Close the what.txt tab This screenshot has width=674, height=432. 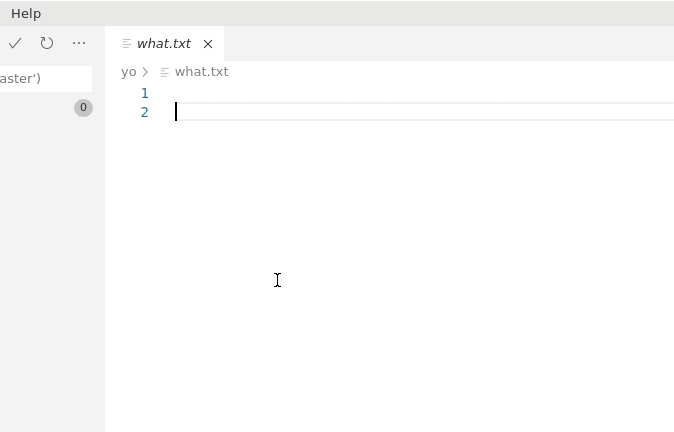click(208, 44)
